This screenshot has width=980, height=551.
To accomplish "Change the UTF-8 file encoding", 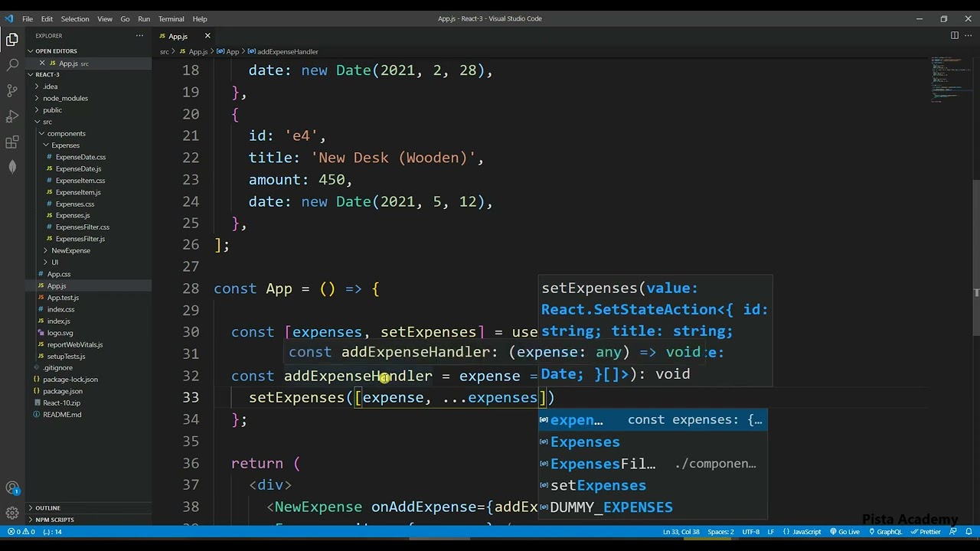I will 750,532.
